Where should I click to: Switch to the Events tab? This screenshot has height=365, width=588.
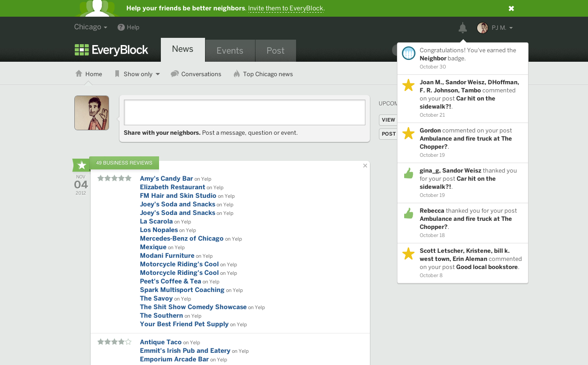[x=230, y=50]
